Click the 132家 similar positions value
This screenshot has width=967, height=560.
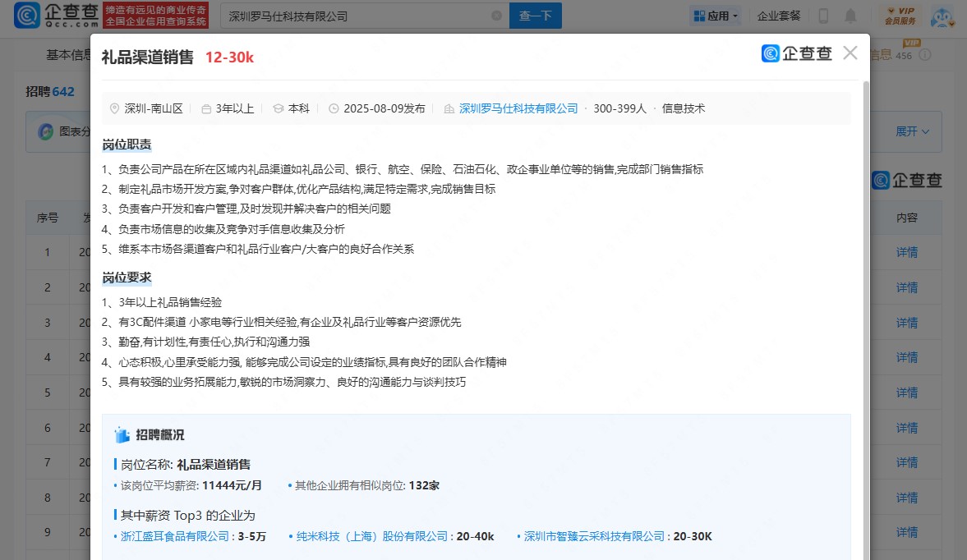[424, 485]
